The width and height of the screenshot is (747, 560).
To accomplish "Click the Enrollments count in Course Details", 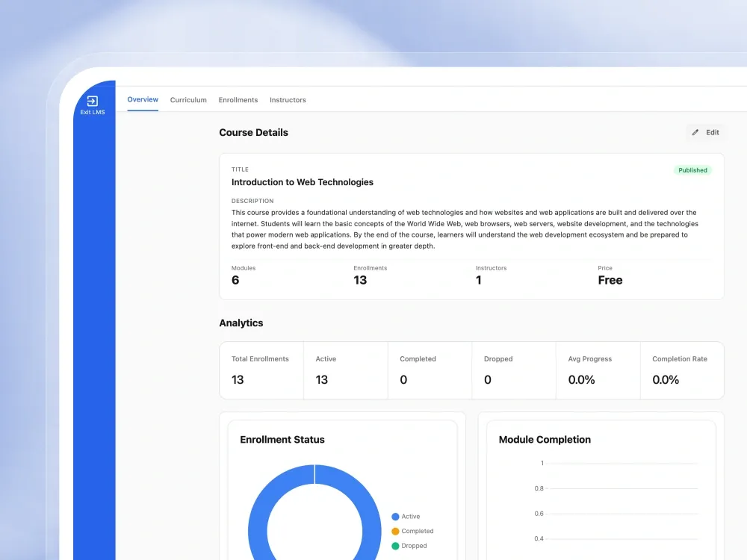I will point(360,280).
